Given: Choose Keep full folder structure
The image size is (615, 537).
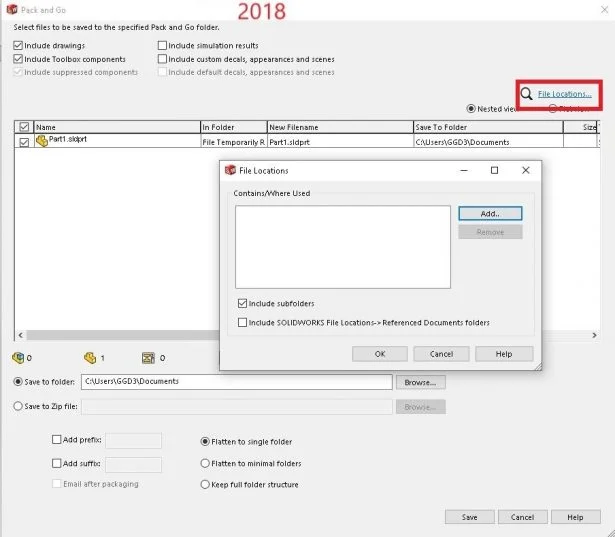Looking at the screenshot, I should click(x=205, y=484).
